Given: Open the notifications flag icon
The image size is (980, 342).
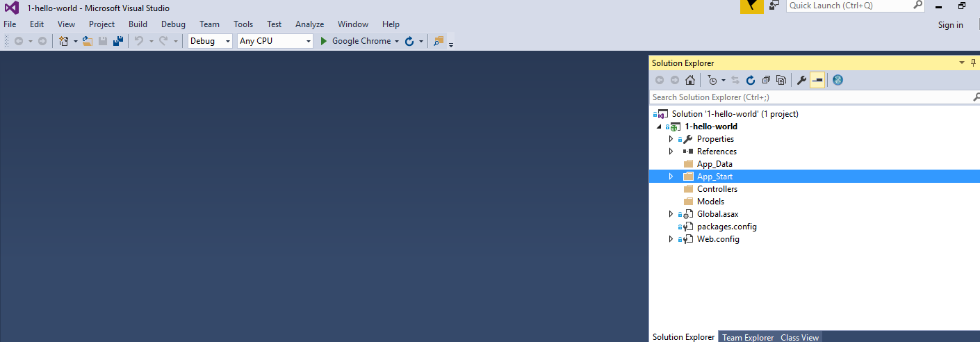Looking at the screenshot, I should pyautogui.click(x=751, y=6).
